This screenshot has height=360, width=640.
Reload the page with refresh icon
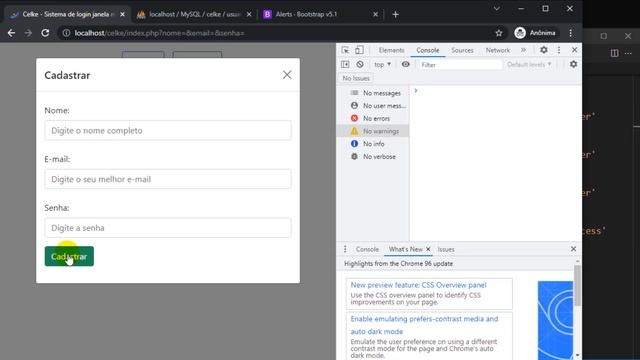coord(45,33)
